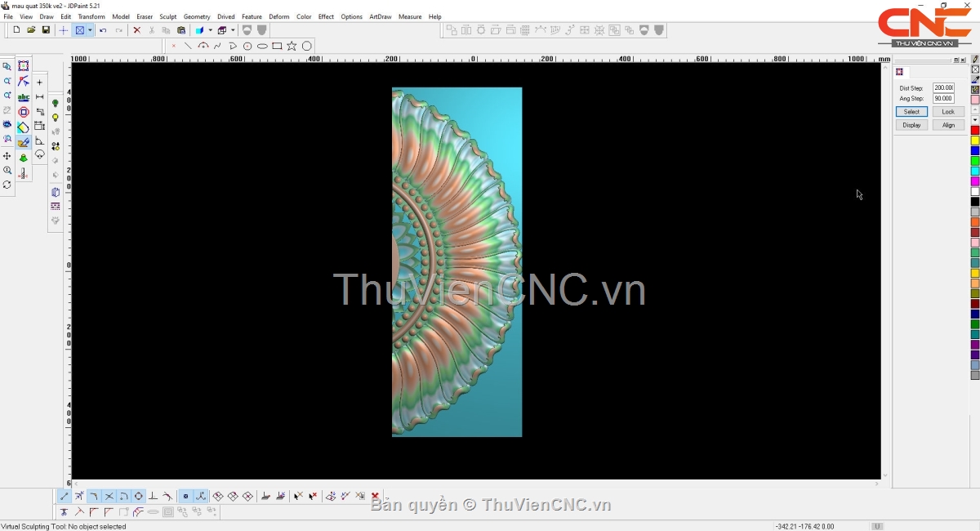
Task: Click the green light bulb icon
Action: [56, 103]
